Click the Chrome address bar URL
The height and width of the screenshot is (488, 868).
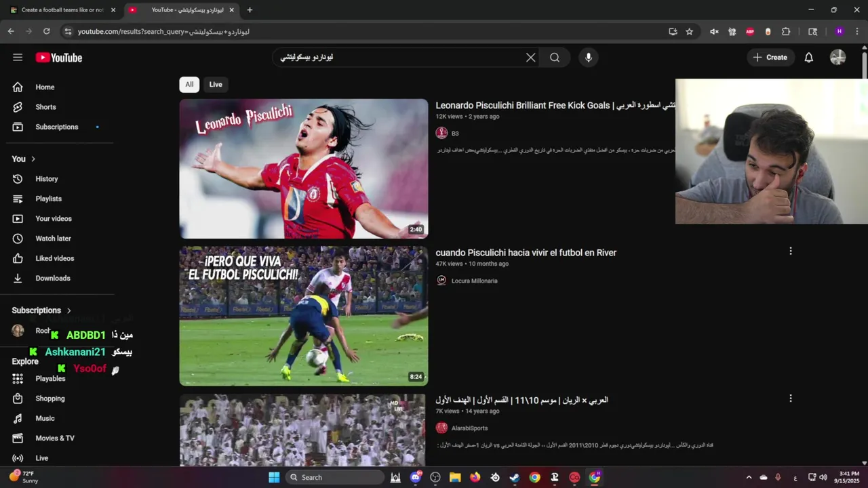point(163,31)
